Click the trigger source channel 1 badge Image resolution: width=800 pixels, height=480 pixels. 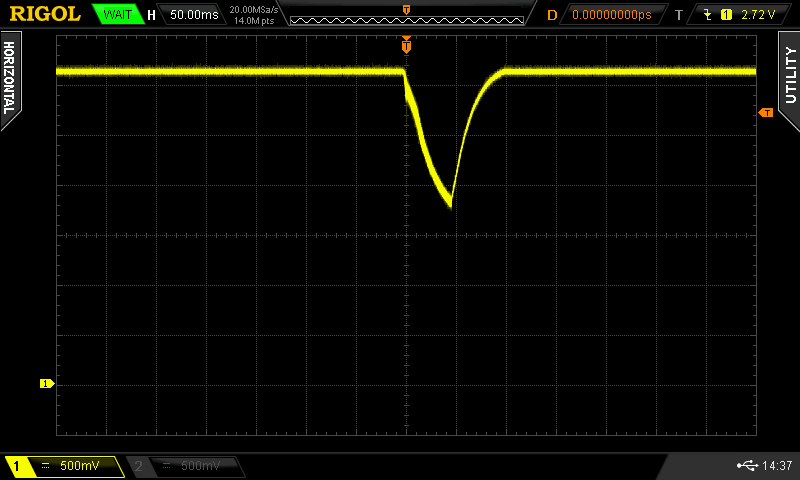[x=726, y=15]
